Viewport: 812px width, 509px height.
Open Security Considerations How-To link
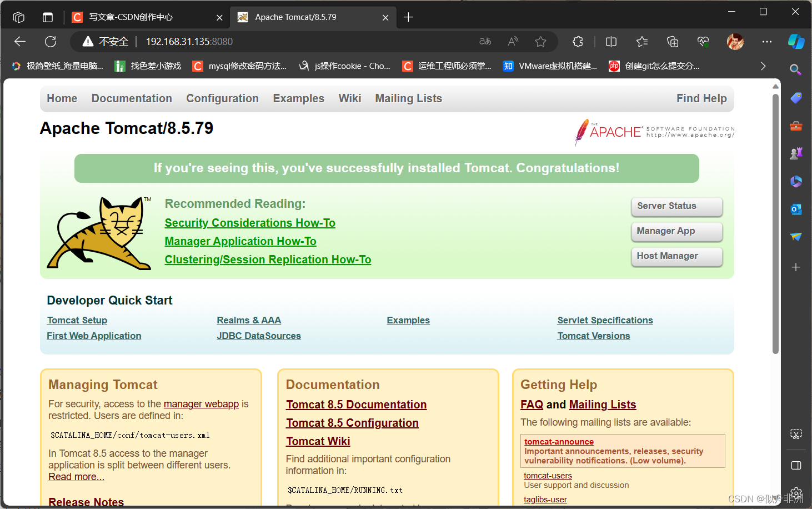click(249, 222)
